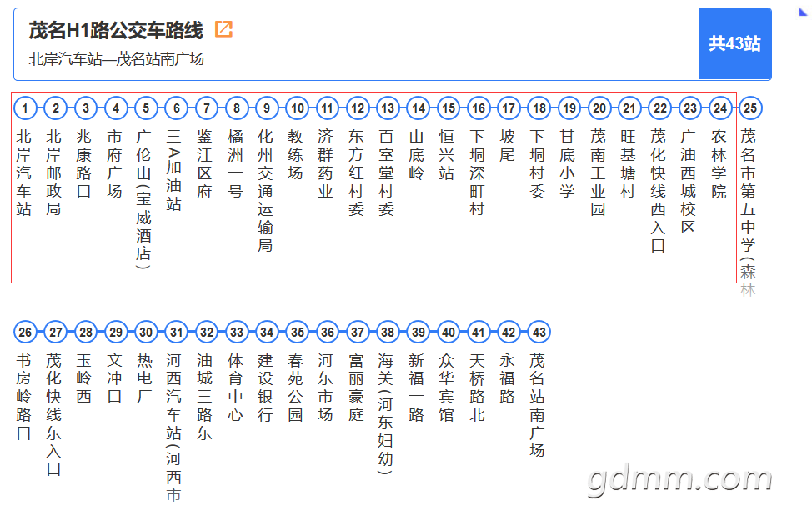This screenshot has width=812, height=531.
Task: Click the 新福一路 stop name
Action: point(416,388)
